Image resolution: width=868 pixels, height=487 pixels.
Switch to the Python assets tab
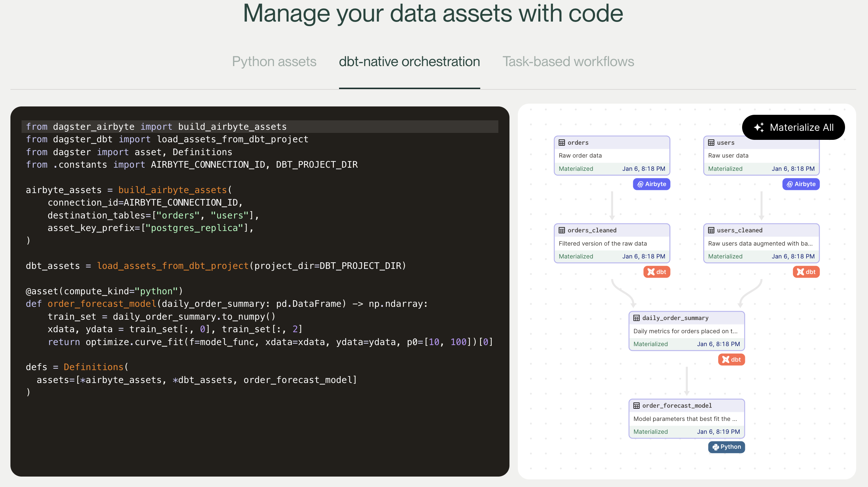(x=274, y=62)
